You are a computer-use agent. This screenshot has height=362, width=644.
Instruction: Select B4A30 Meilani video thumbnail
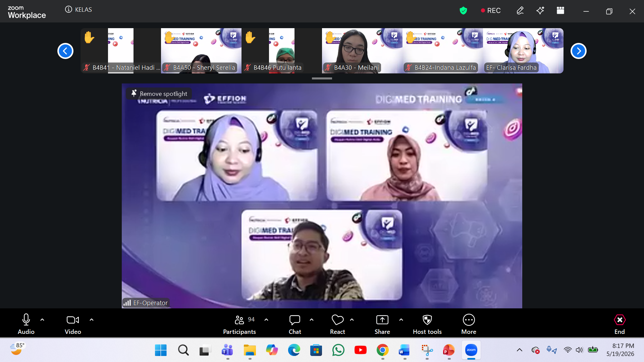pos(362,51)
